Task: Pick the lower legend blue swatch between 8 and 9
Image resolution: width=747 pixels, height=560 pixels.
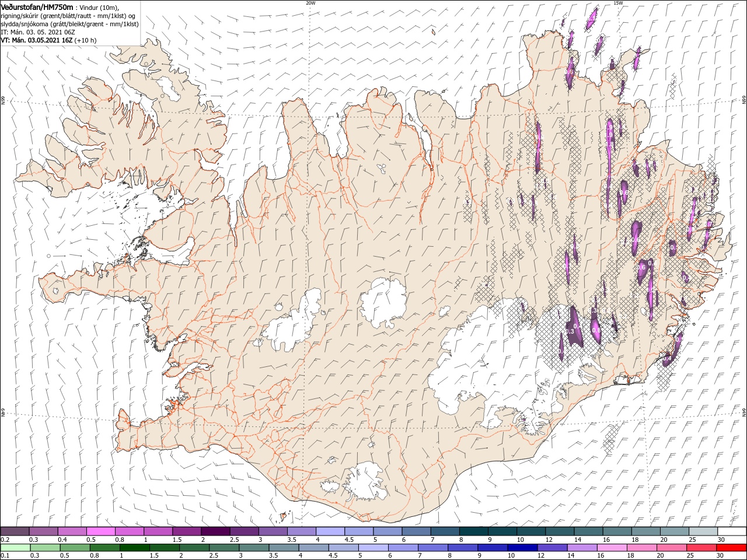Action: tap(463, 548)
